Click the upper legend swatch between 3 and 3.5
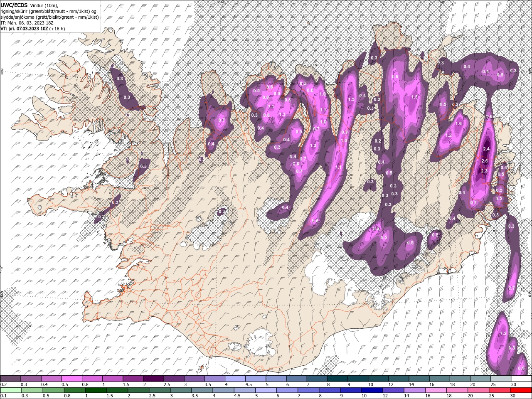 click(194, 379)
